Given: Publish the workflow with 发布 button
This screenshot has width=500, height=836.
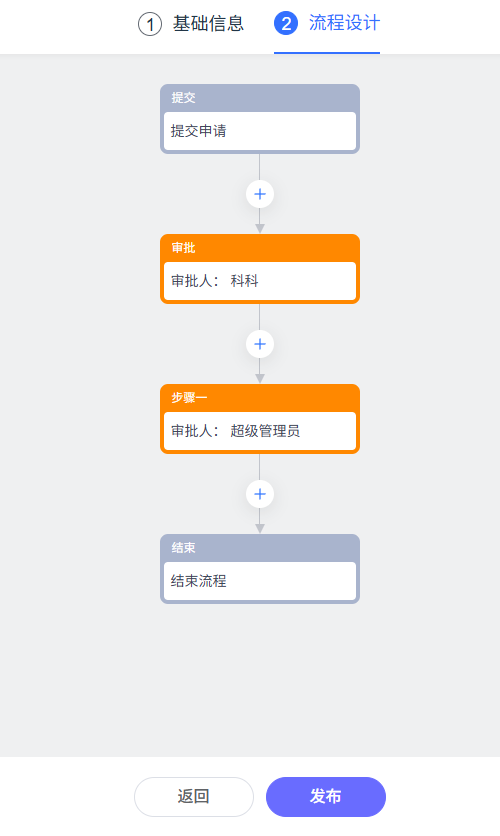Looking at the screenshot, I should (326, 797).
